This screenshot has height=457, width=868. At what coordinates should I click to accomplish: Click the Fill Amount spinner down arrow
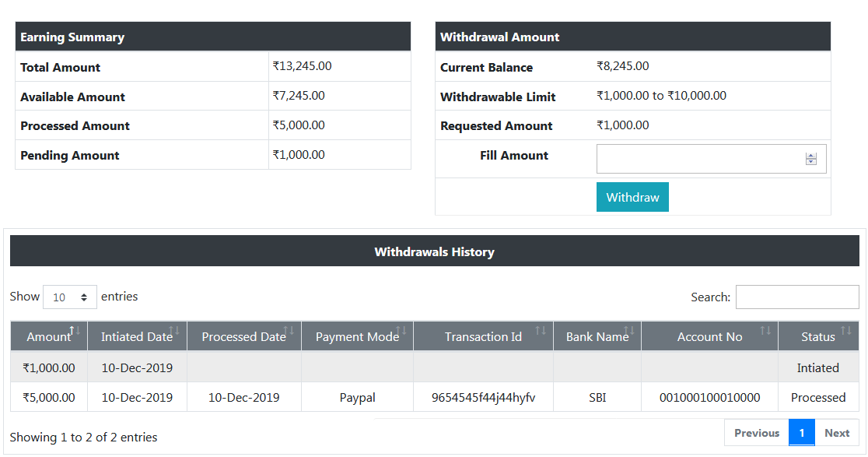click(811, 163)
